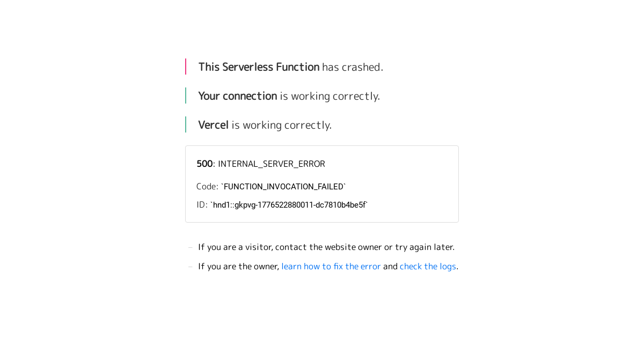644x338 pixels.
Task: Click the red bar beside Serverless Function
Action: click(x=186, y=67)
